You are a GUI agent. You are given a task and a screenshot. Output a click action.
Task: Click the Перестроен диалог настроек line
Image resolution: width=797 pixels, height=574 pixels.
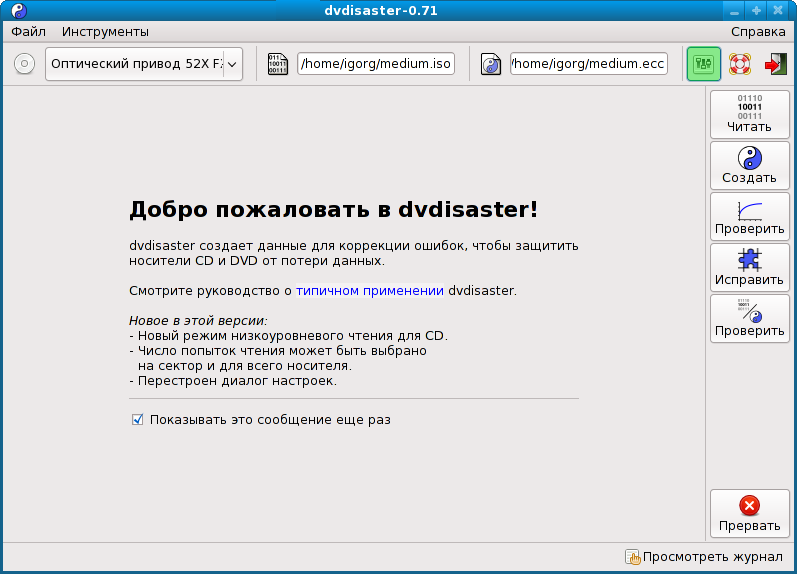click(233, 381)
